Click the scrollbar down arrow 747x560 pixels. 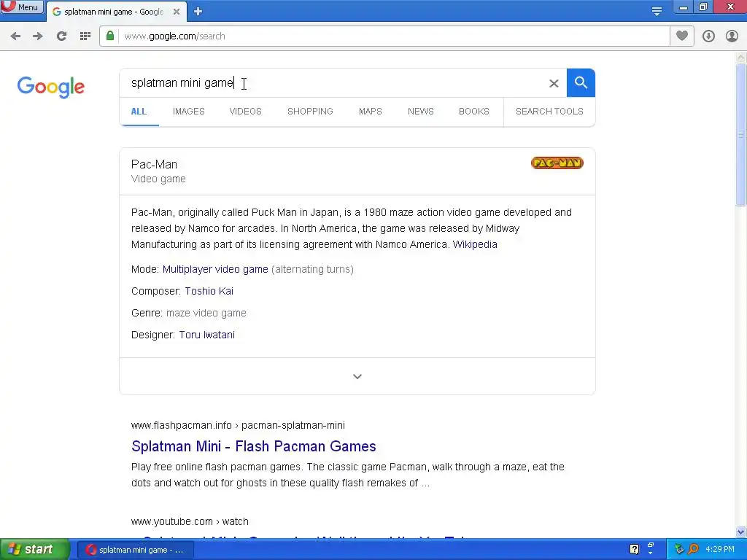(x=741, y=532)
